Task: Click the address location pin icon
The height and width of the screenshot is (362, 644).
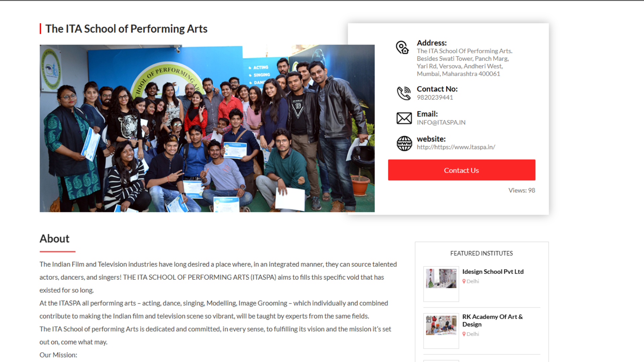Action: click(x=402, y=47)
